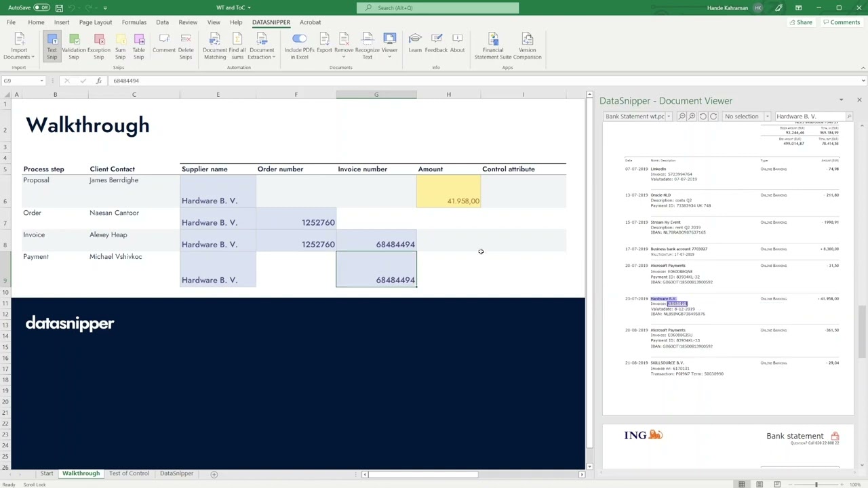
Task: Select the Exception Snip tool
Action: click(99, 46)
